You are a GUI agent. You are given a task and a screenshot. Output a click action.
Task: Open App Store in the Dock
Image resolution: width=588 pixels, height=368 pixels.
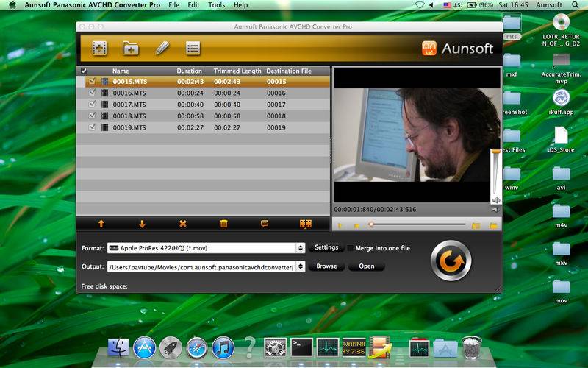pos(144,347)
